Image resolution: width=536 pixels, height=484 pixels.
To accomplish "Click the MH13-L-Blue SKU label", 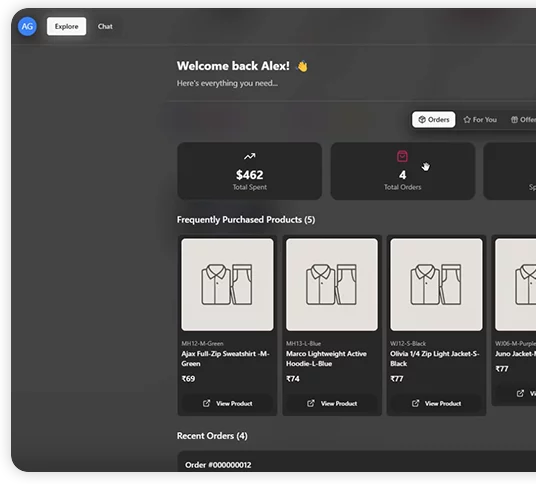I will (x=304, y=343).
